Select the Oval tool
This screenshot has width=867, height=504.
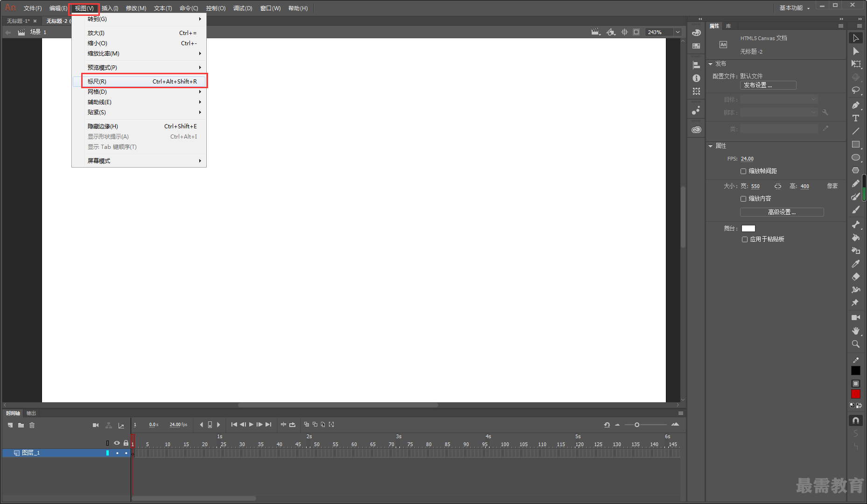856,157
